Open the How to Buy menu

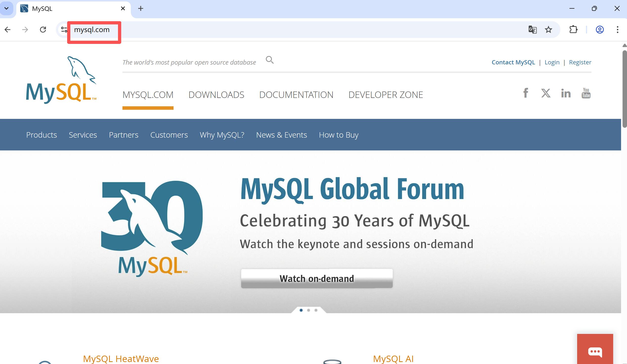tap(339, 135)
